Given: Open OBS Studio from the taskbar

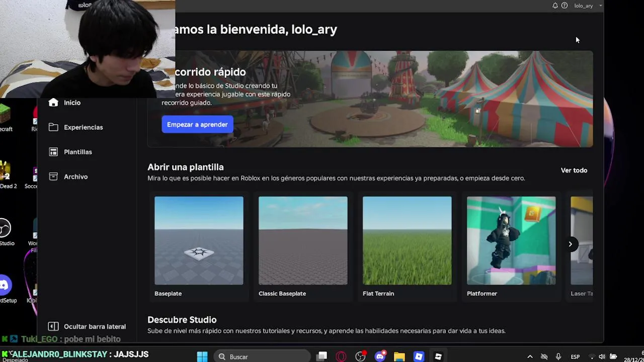Looking at the screenshot, I should point(361,356).
